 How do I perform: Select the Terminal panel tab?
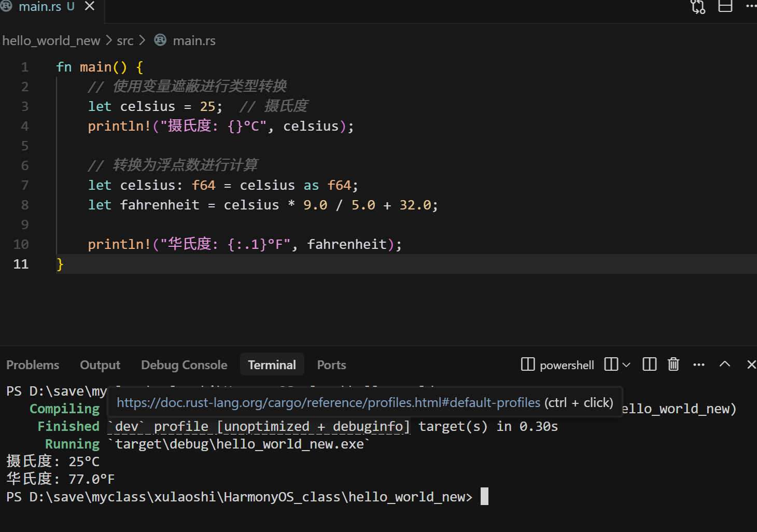pyautogui.click(x=272, y=365)
